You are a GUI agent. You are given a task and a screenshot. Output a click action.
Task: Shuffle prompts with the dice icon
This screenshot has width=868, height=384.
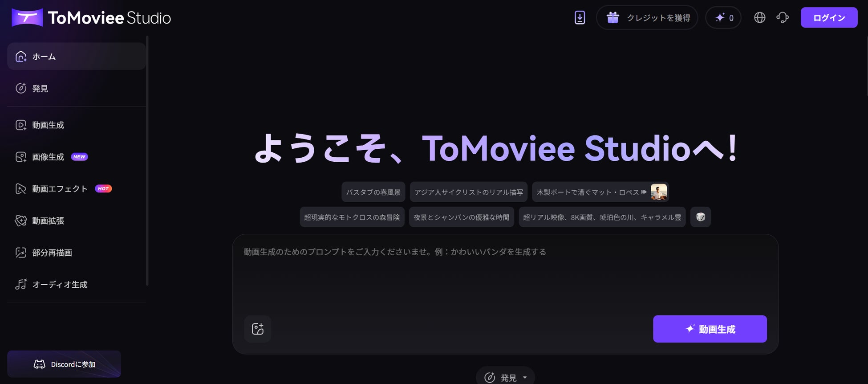tap(701, 217)
